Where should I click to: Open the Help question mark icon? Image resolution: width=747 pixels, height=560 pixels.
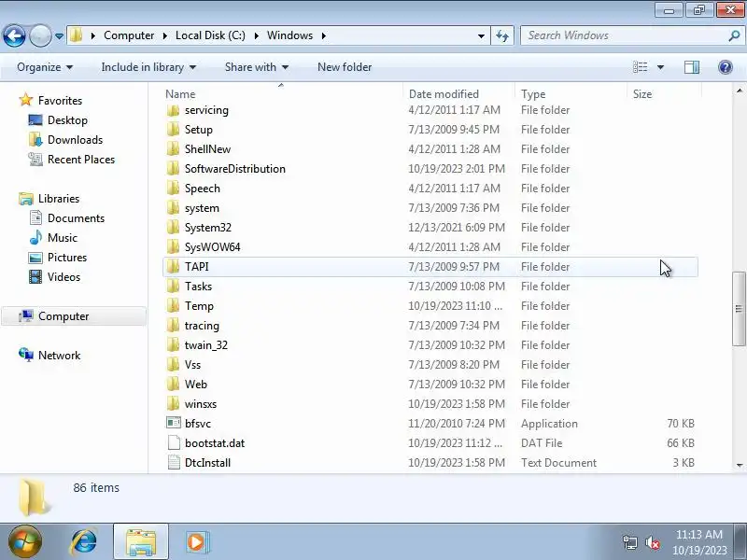tap(726, 67)
